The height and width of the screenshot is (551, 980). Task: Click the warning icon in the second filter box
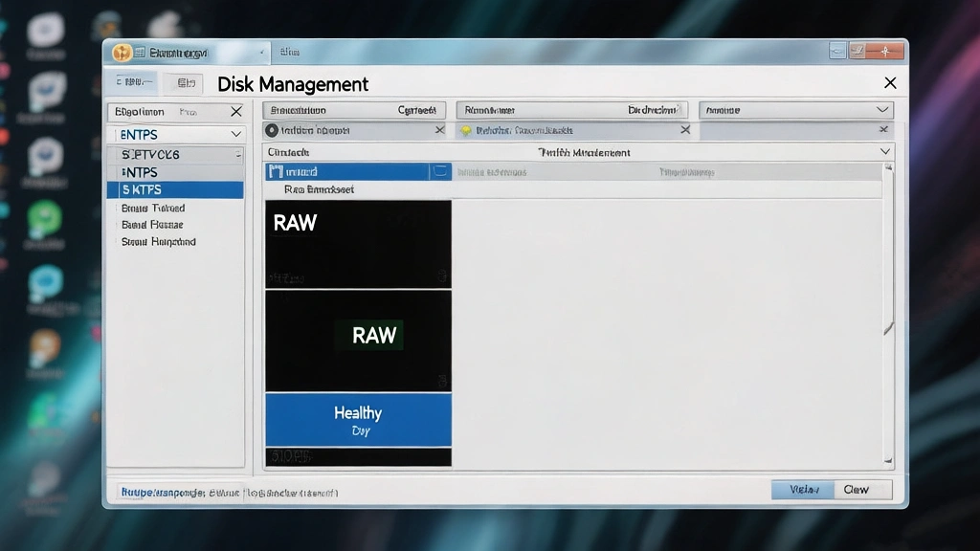[468, 130]
